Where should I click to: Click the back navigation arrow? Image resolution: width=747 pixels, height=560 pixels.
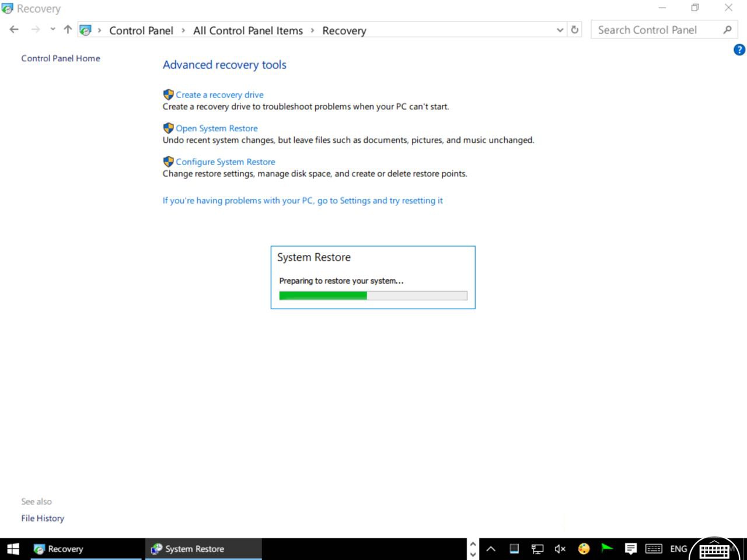click(x=14, y=30)
